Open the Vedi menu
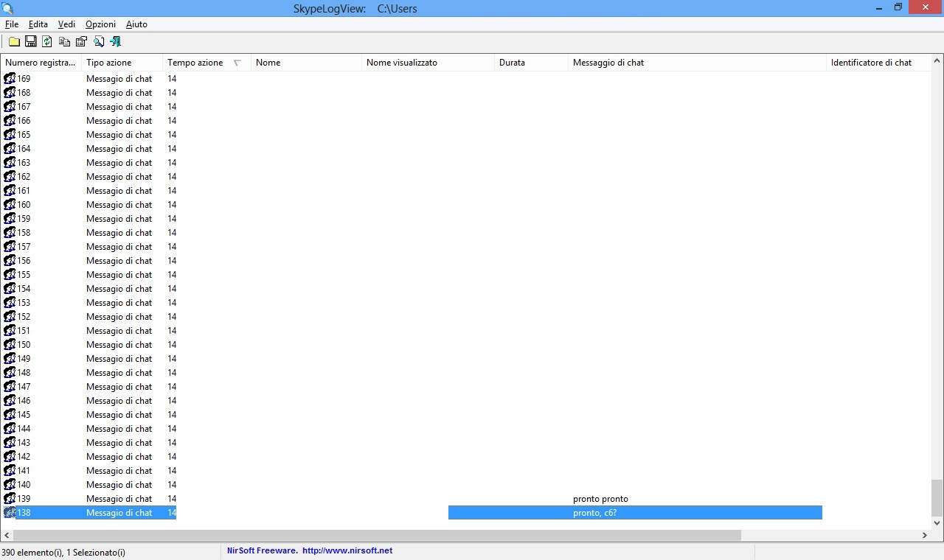The height and width of the screenshot is (560, 944). [66, 24]
